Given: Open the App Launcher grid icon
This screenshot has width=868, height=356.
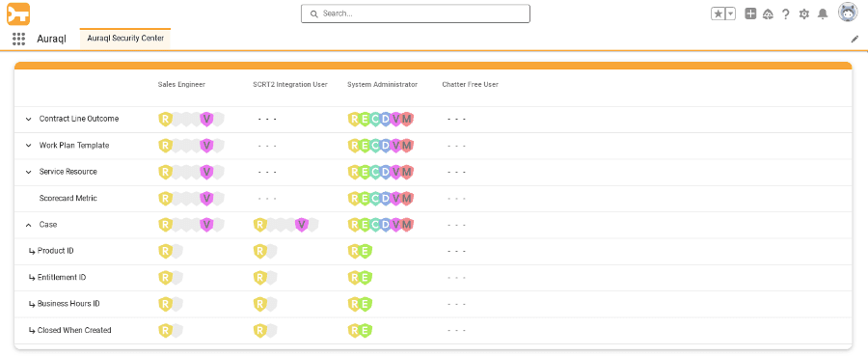Looking at the screenshot, I should click(19, 39).
